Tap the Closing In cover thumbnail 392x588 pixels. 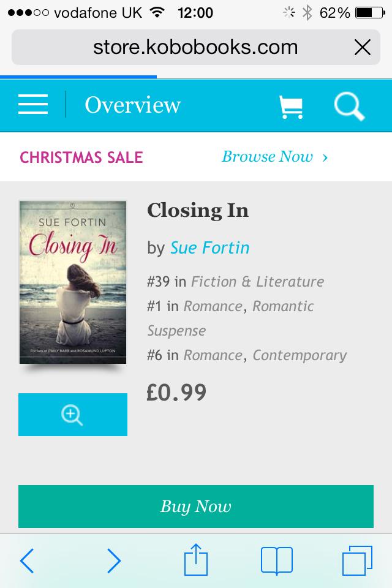pos(73,282)
